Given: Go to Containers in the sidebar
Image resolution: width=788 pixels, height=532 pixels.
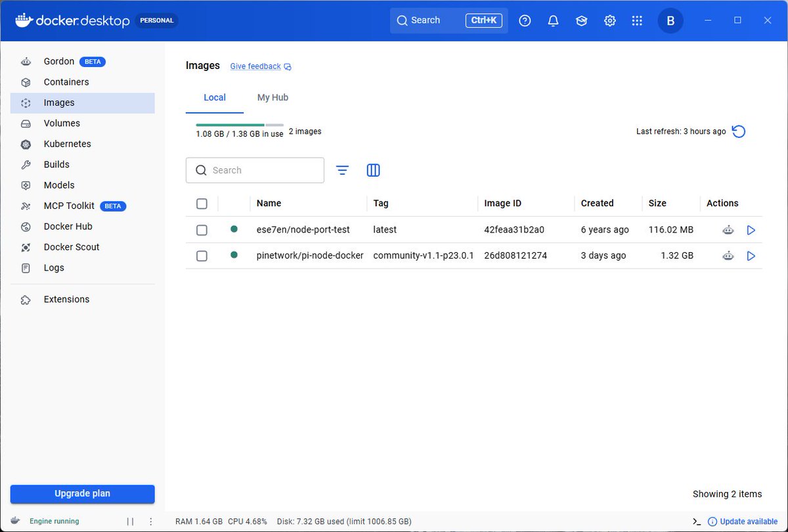Looking at the screenshot, I should (83, 82).
